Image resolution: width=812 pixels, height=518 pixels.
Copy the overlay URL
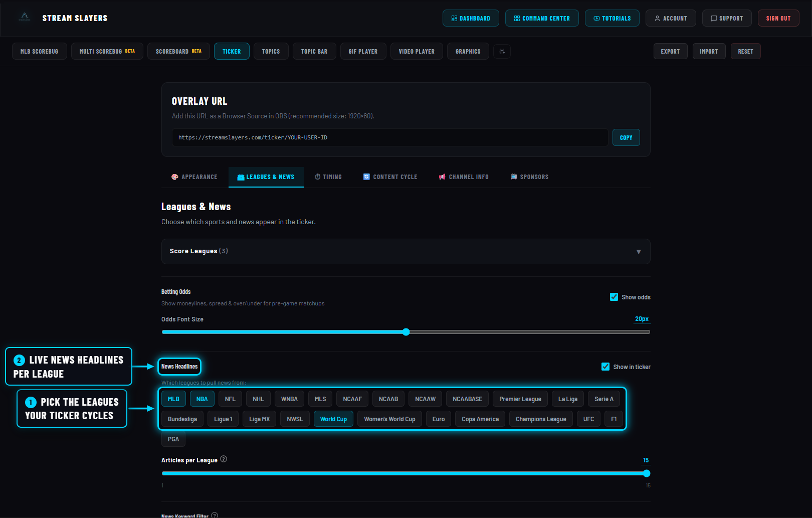coord(626,137)
